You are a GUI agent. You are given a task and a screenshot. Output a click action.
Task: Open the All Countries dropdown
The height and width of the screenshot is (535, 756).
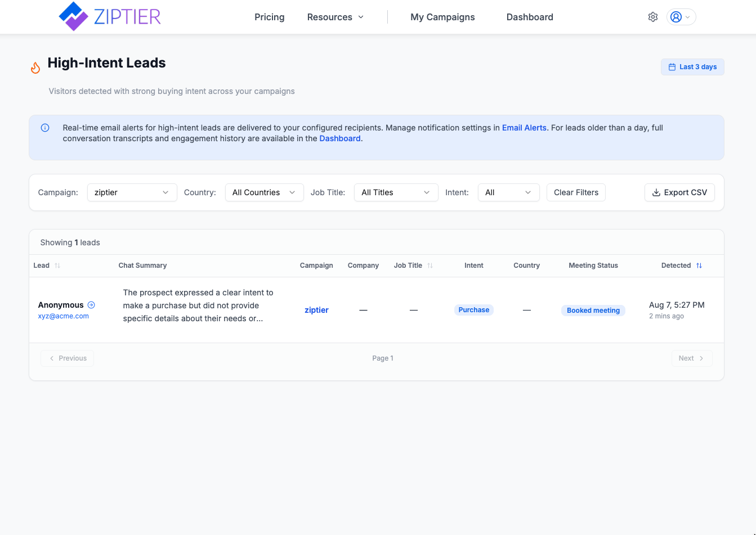(x=265, y=192)
